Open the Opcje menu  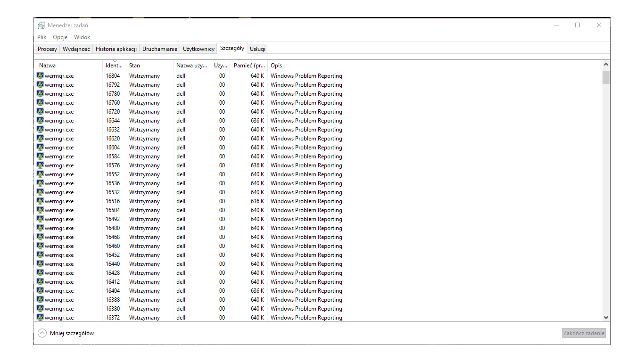click(60, 37)
